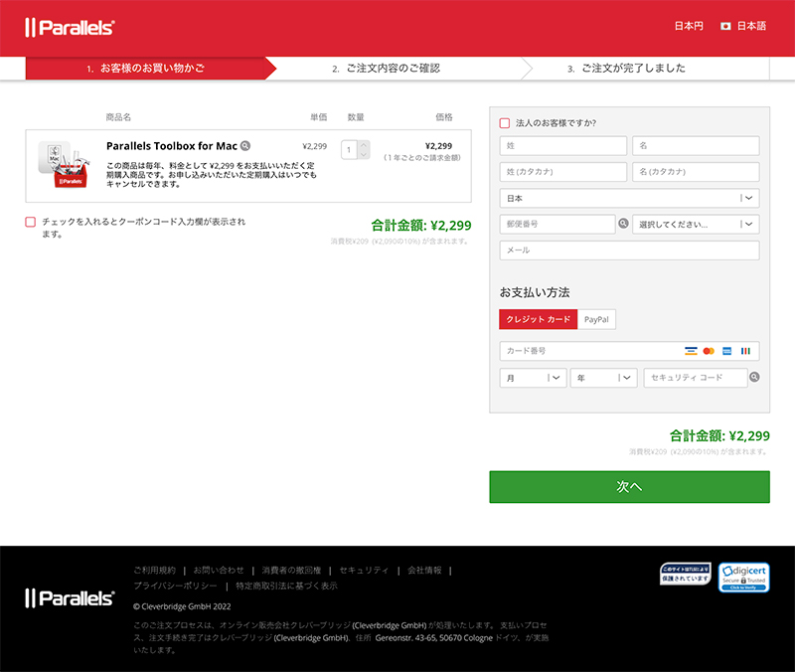The width and height of the screenshot is (795, 672).
Task: Click the Parallels Toolbox for Mac product title
Action: click(171, 146)
